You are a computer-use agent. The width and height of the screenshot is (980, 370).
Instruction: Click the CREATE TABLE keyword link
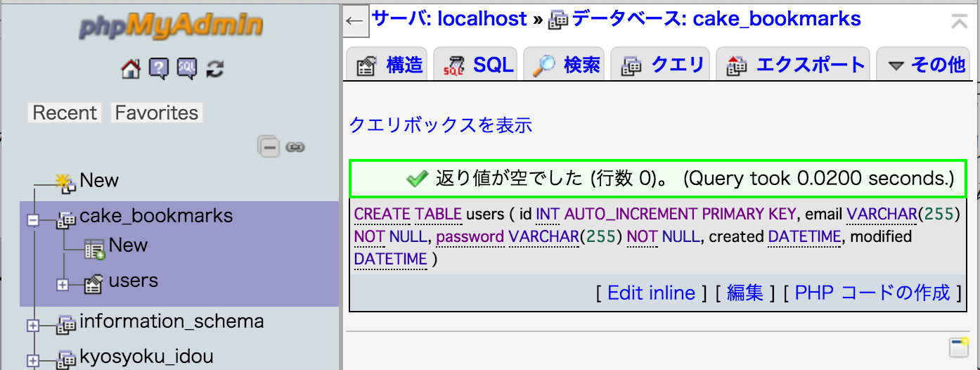pos(408,215)
